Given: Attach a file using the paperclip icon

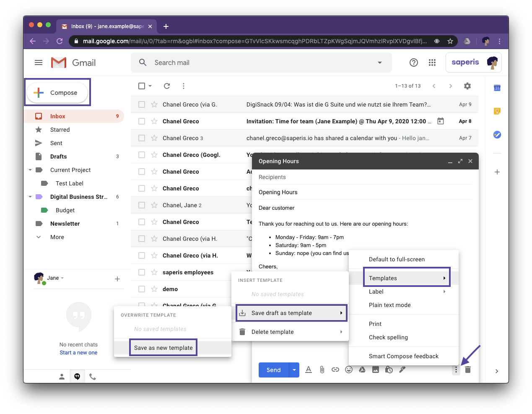Looking at the screenshot, I should pos(322,370).
